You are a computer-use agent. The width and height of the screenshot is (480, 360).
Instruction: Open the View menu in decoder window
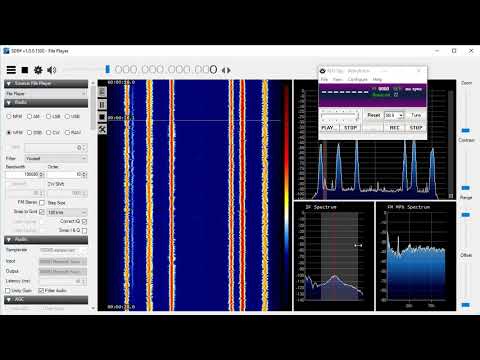click(x=338, y=79)
